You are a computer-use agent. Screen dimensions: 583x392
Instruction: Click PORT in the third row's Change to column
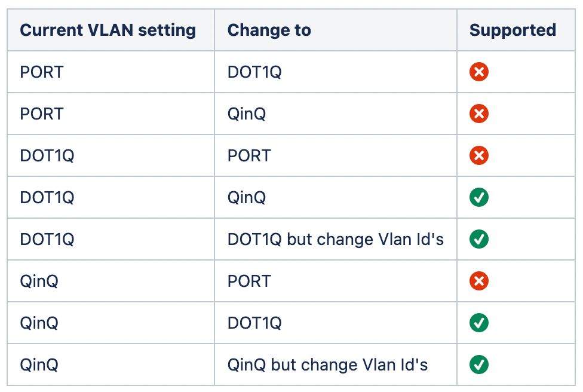point(249,155)
